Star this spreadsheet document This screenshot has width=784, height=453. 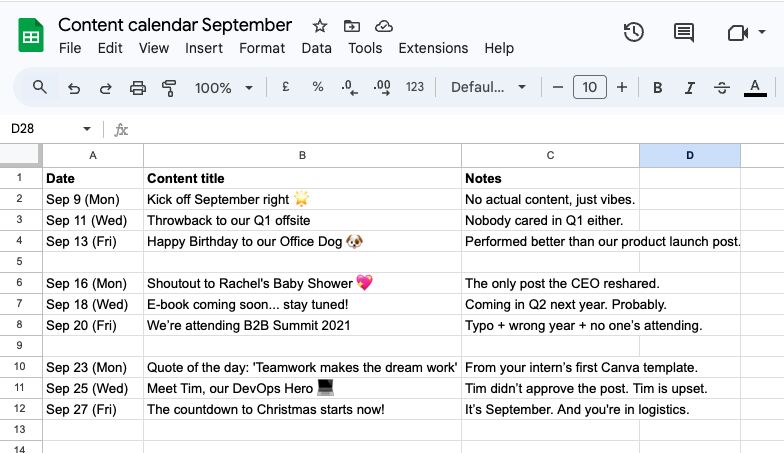(320, 26)
